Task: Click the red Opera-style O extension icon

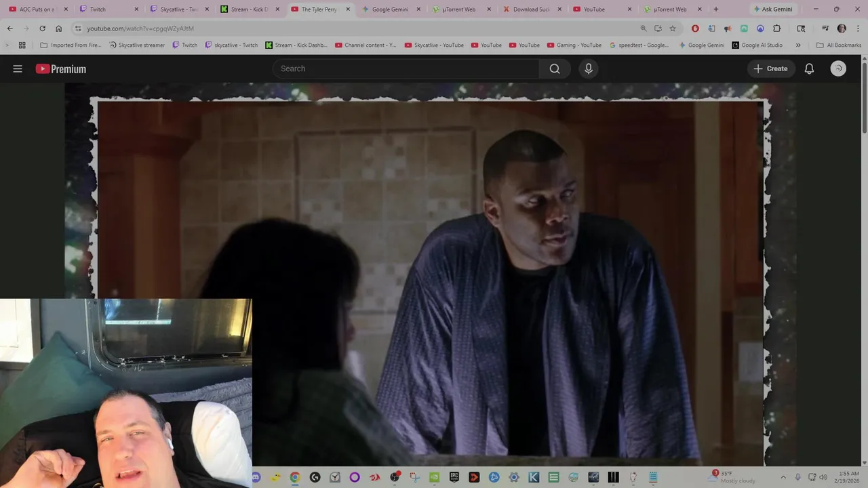Action: pos(695,28)
